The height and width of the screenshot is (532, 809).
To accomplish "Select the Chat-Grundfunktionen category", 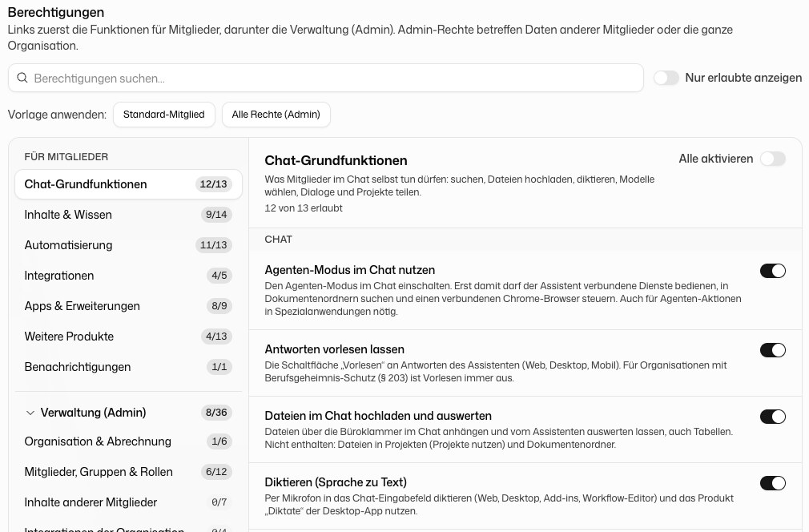I will click(128, 184).
